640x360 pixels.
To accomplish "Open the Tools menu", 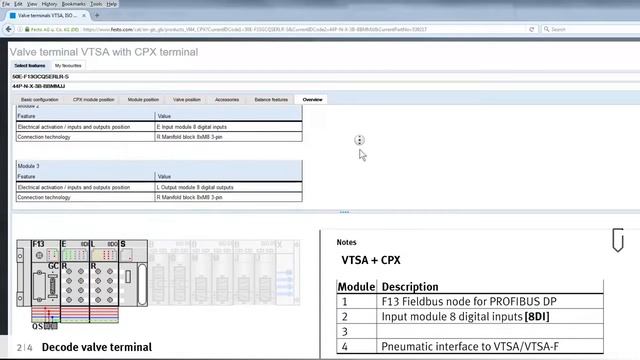I will click(x=96, y=4).
